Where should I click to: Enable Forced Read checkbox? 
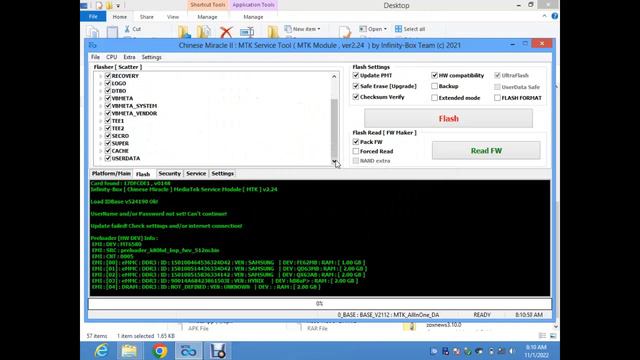tap(356, 151)
